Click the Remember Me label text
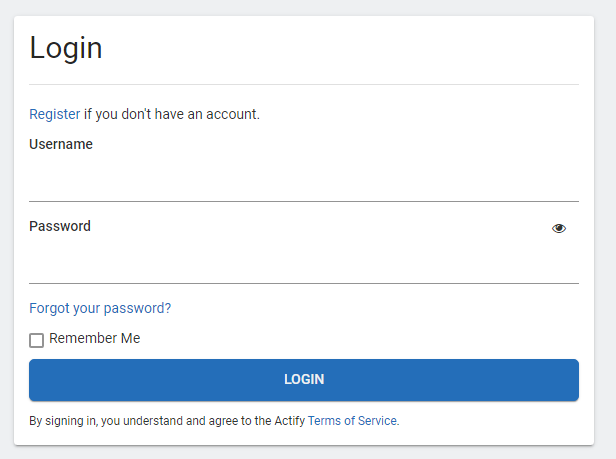 tap(95, 338)
